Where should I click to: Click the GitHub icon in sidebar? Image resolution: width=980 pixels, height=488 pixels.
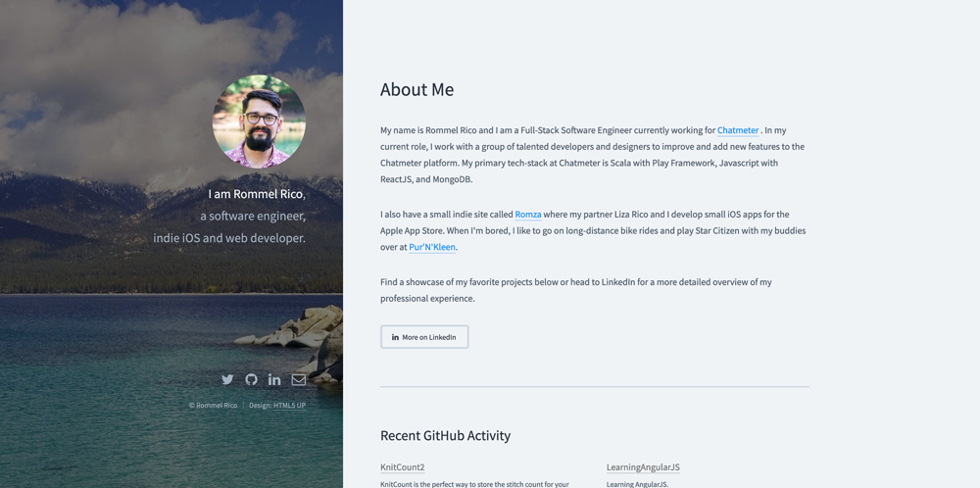(x=251, y=379)
